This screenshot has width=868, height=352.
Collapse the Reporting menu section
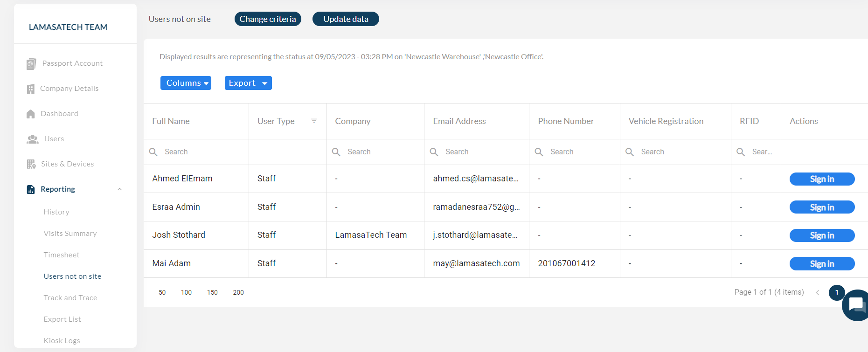pyautogui.click(x=119, y=189)
